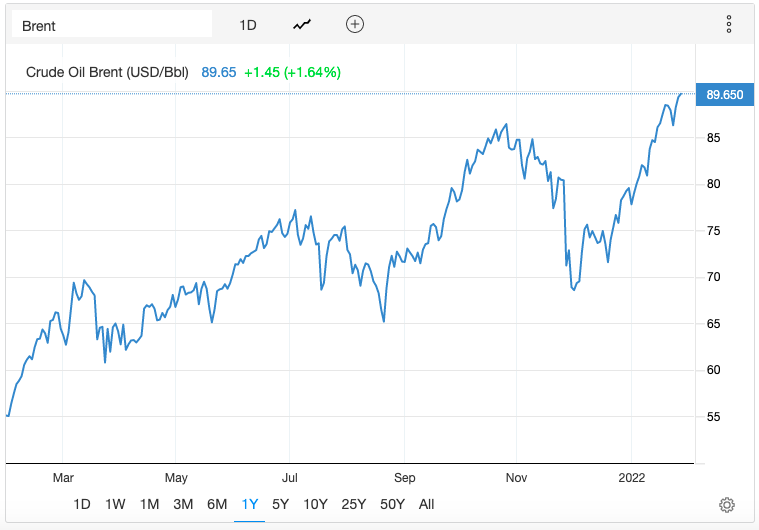Choose the 50Y time range

point(392,504)
